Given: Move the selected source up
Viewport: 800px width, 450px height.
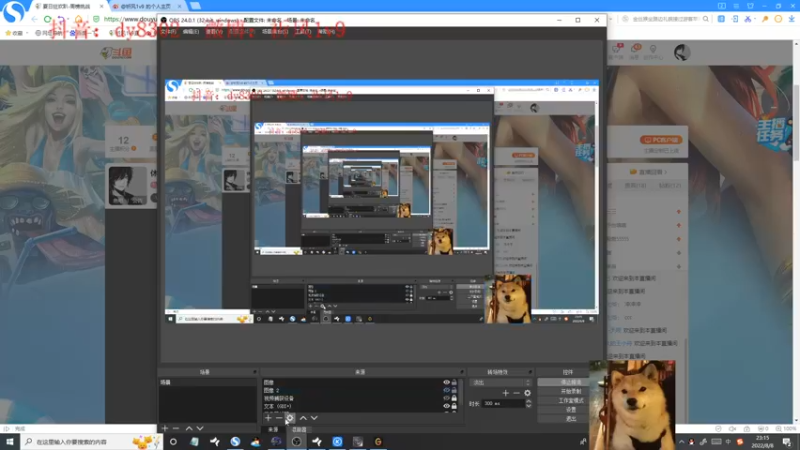Looking at the screenshot, I should tap(303, 418).
